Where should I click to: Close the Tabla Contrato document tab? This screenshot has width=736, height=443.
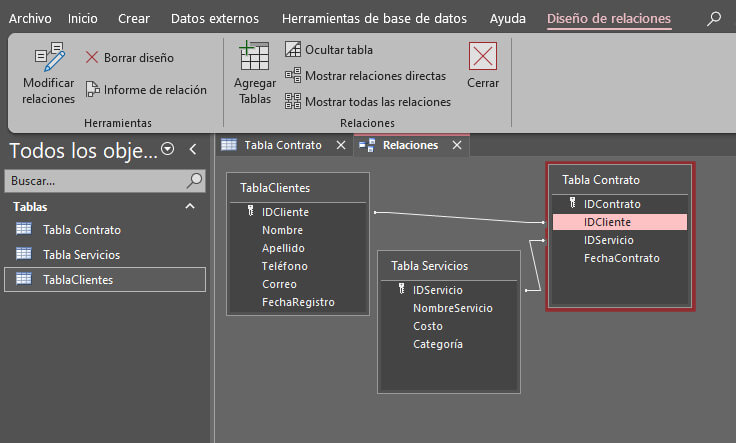point(341,145)
